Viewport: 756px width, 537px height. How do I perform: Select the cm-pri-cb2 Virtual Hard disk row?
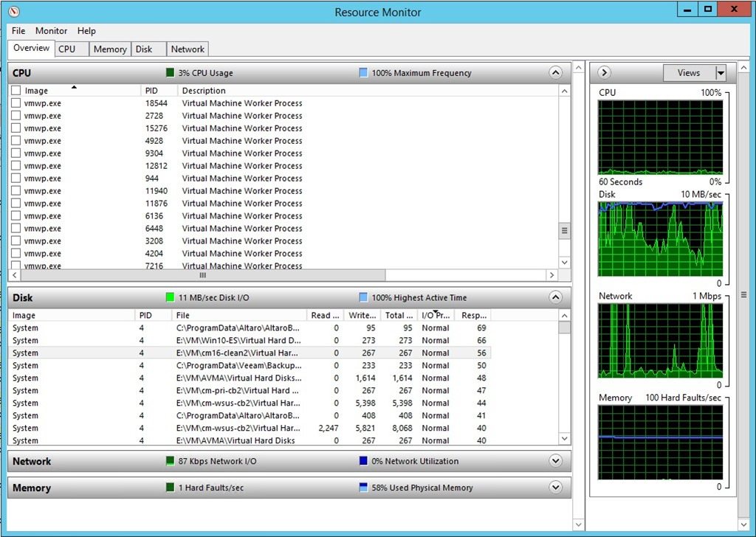250,391
